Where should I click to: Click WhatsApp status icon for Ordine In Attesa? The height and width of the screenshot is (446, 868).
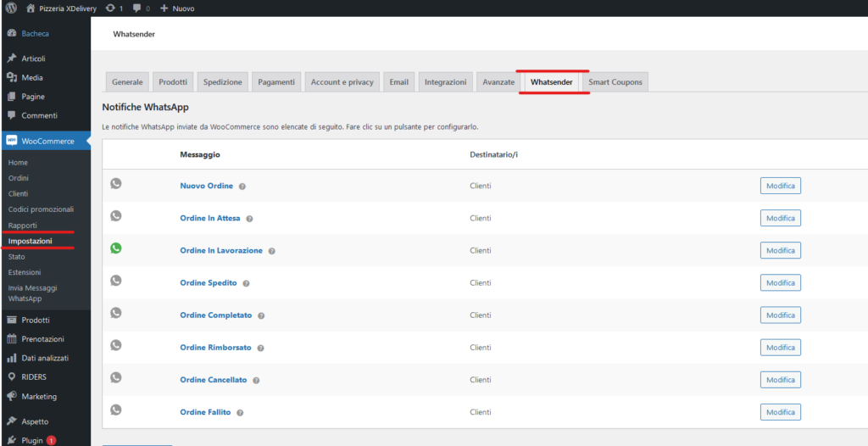(x=115, y=215)
